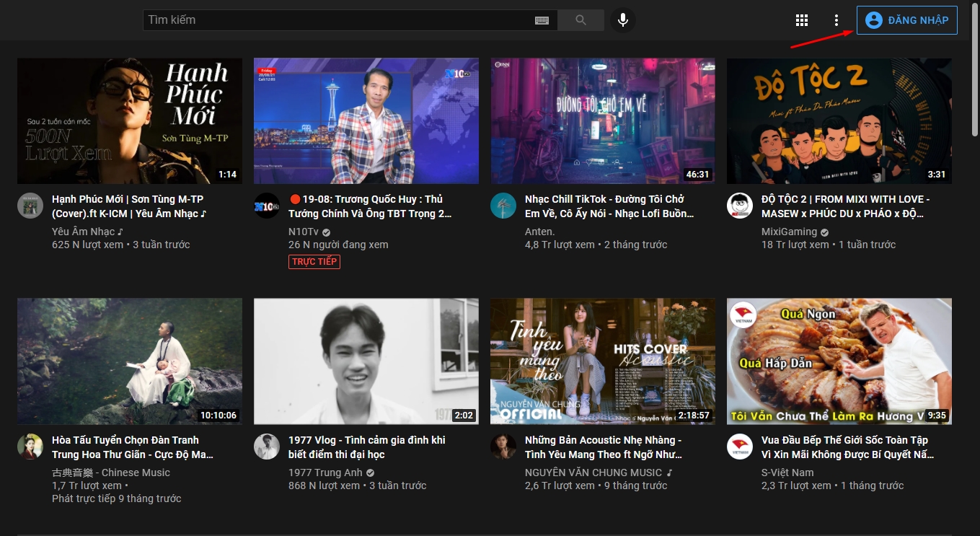Open title Hòa Tấu Tuyển Chọn Đàn Tranh
The height and width of the screenshot is (536, 980).
pyautogui.click(x=133, y=447)
